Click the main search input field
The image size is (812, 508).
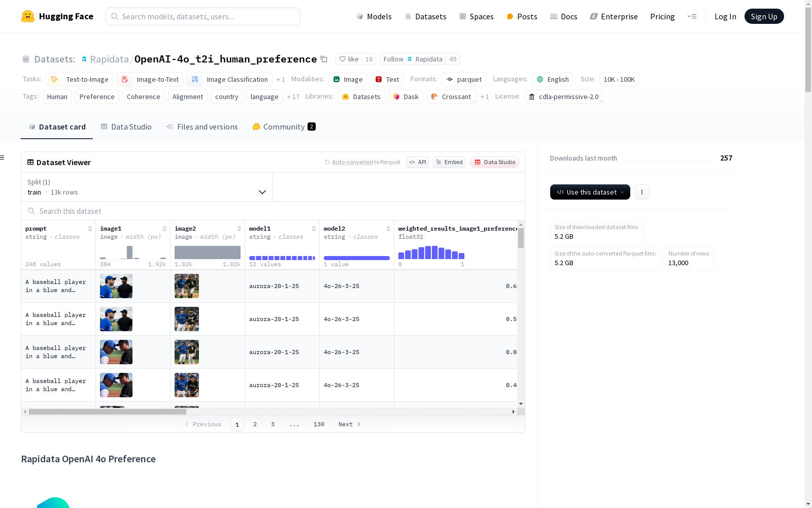pyautogui.click(x=203, y=16)
